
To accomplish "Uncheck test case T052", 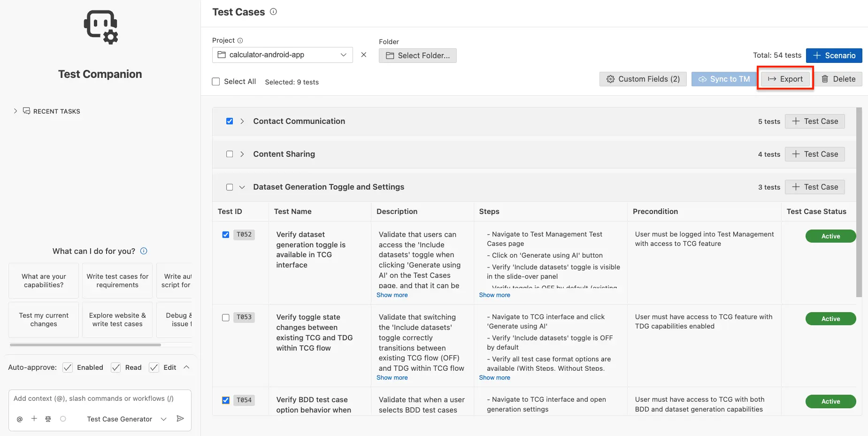I will coord(226,234).
